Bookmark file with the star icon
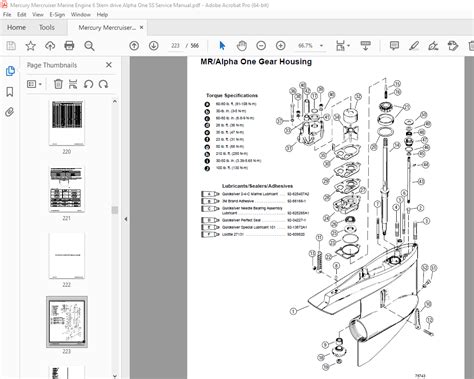This screenshot has height=379, width=474. 31,46
